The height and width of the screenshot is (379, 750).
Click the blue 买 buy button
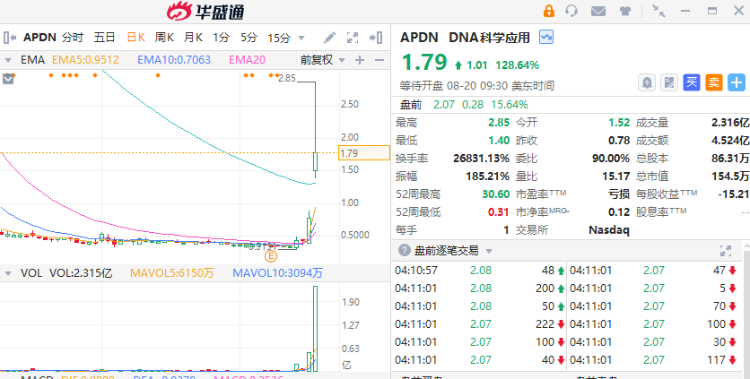tap(691, 83)
